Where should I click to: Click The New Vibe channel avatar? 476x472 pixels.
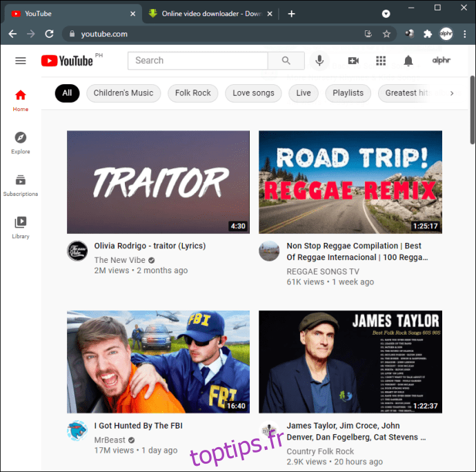pos(77,251)
